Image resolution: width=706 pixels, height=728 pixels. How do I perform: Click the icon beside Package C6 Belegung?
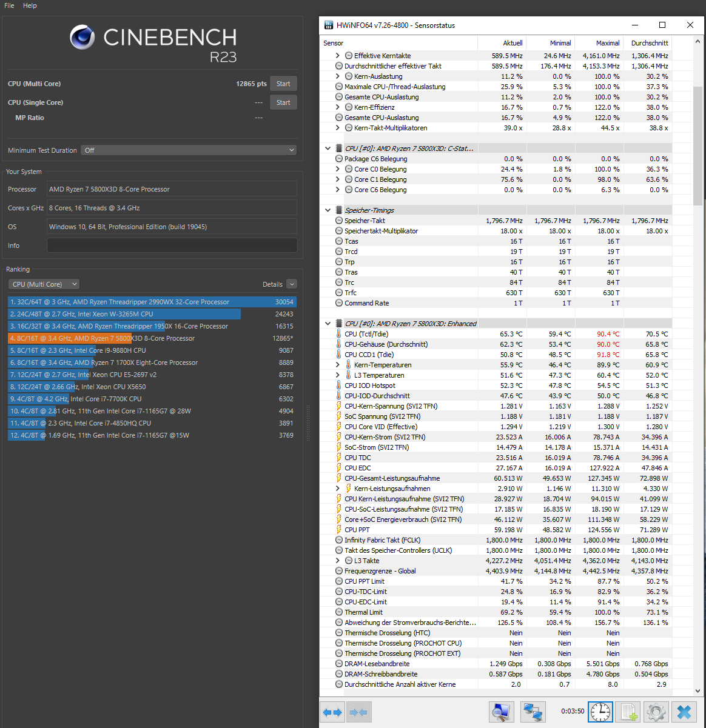coord(339,159)
